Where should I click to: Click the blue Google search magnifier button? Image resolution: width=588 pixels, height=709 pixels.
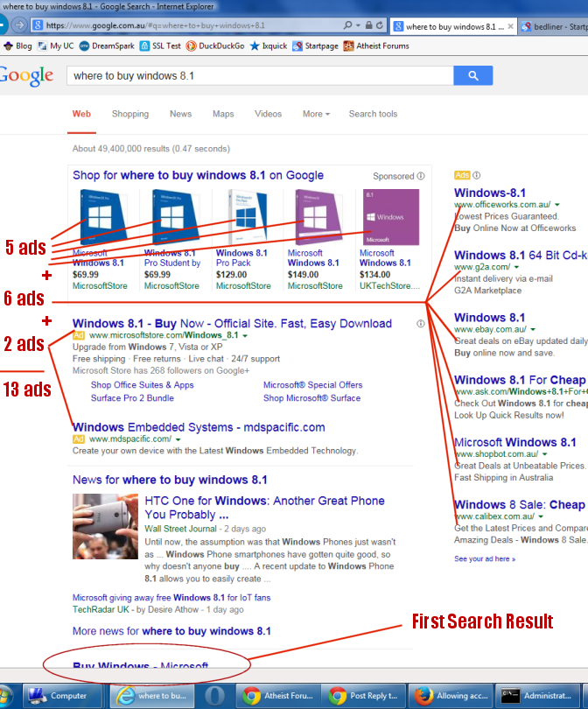(472, 75)
